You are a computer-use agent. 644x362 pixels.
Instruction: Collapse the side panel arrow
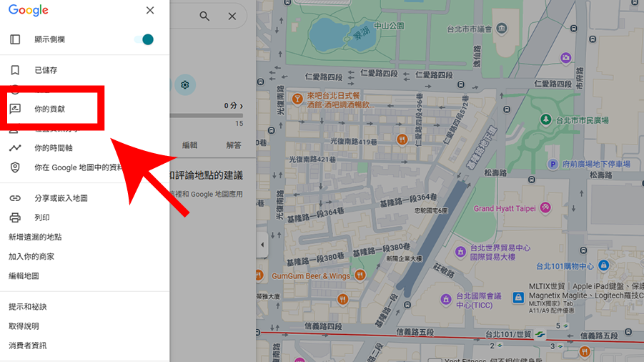(x=261, y=245)
